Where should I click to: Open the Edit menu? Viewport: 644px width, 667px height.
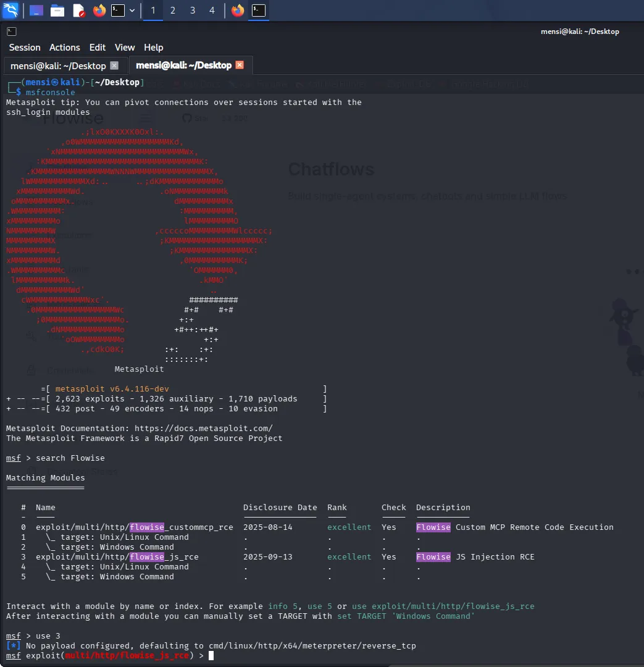point(98,47)
